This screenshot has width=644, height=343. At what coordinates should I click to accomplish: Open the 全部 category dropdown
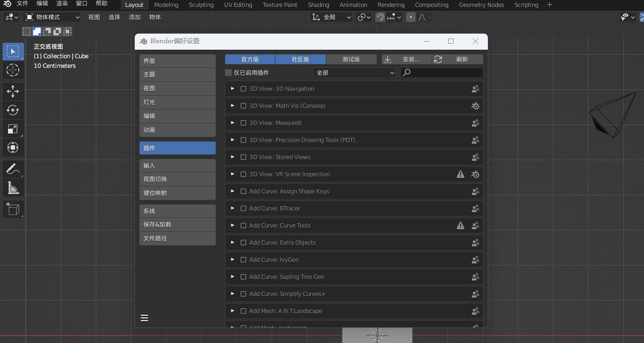(x=354, y=73)
